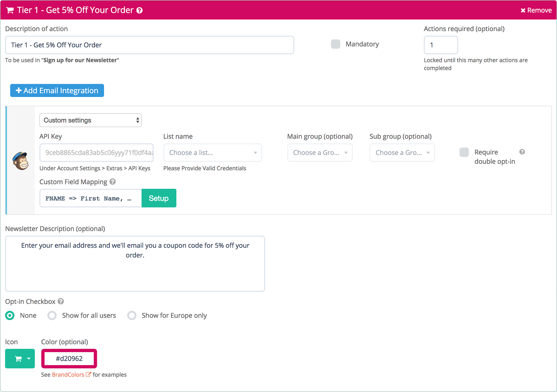Click the shopping cart icon in header

10,10
